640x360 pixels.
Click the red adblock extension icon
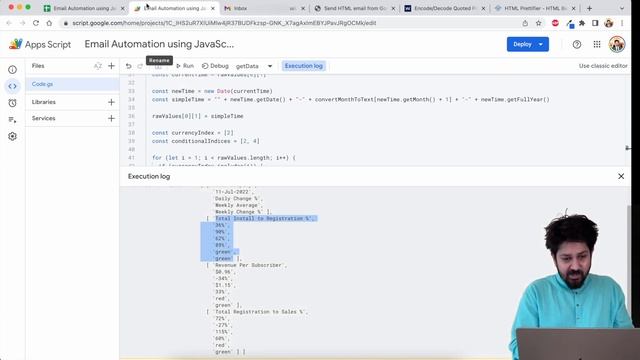tap(555, 23)
